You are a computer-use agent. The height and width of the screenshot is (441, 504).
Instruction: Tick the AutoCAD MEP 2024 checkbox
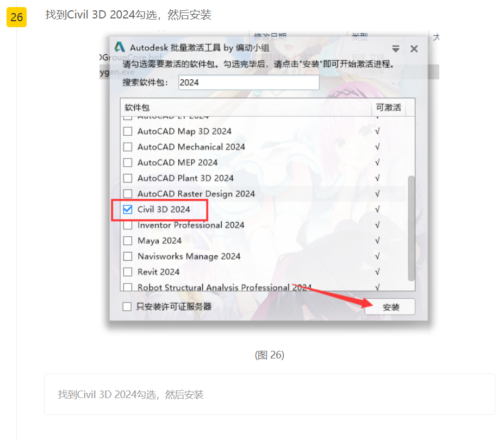tap(128, 162)
